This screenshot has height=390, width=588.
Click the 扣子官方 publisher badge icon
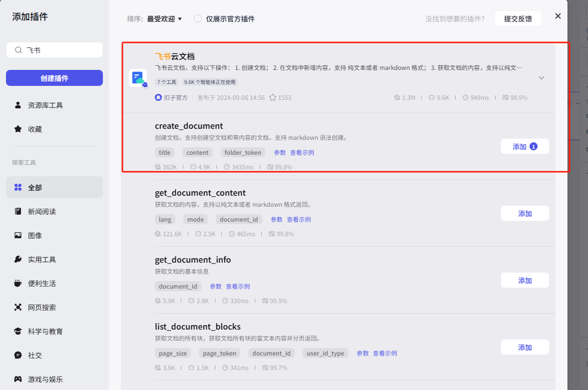click(x=158, y=97)
